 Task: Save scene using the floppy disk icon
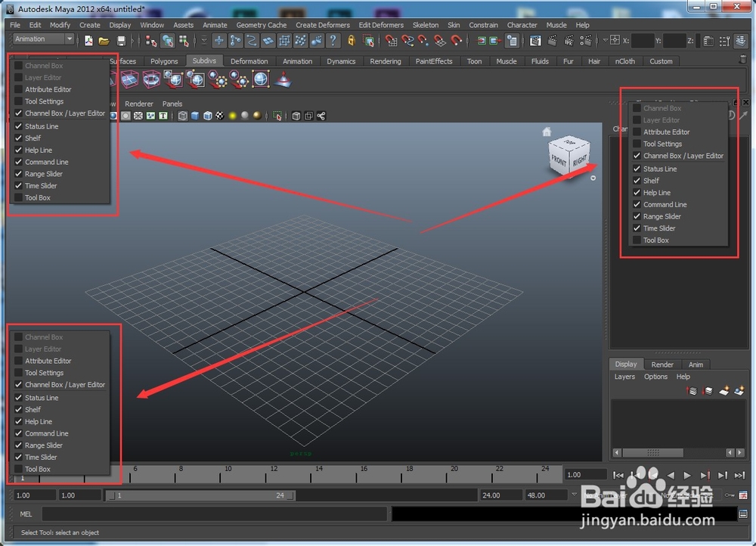point(121,41)
